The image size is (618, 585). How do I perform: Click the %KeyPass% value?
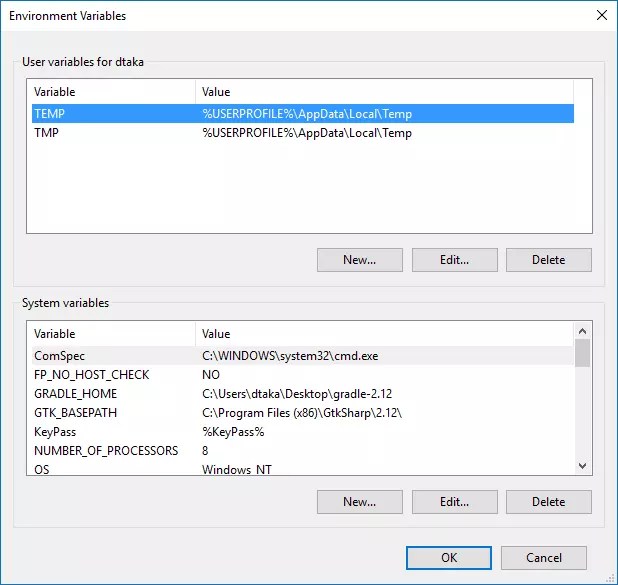pos(233,432)
